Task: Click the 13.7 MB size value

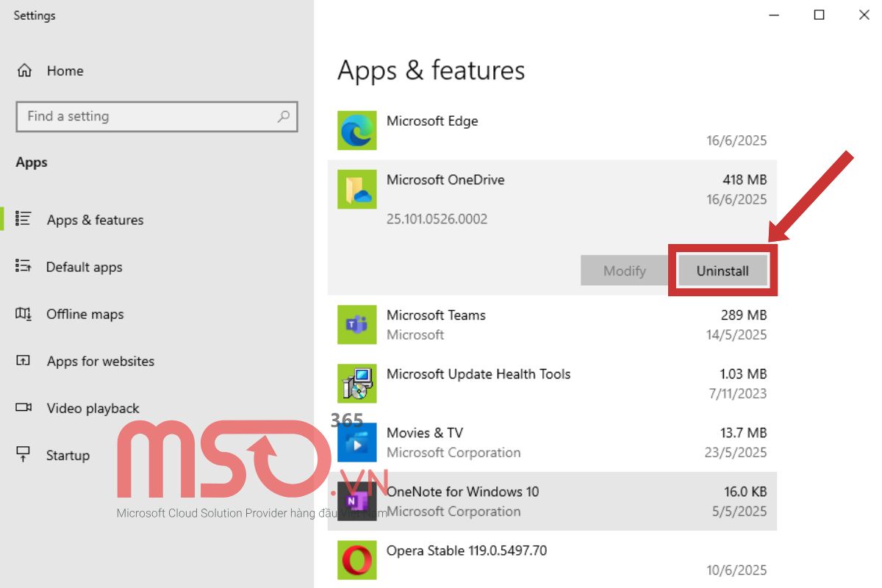Action: 743,432
